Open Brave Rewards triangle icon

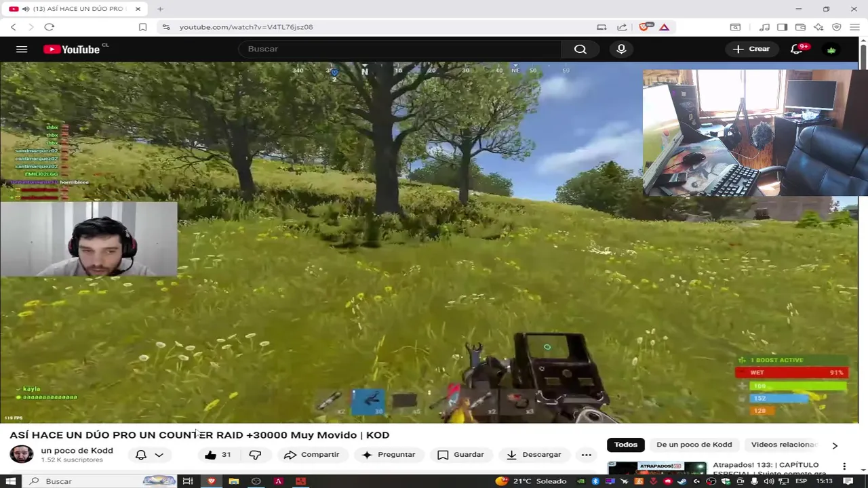coord(664,27)
